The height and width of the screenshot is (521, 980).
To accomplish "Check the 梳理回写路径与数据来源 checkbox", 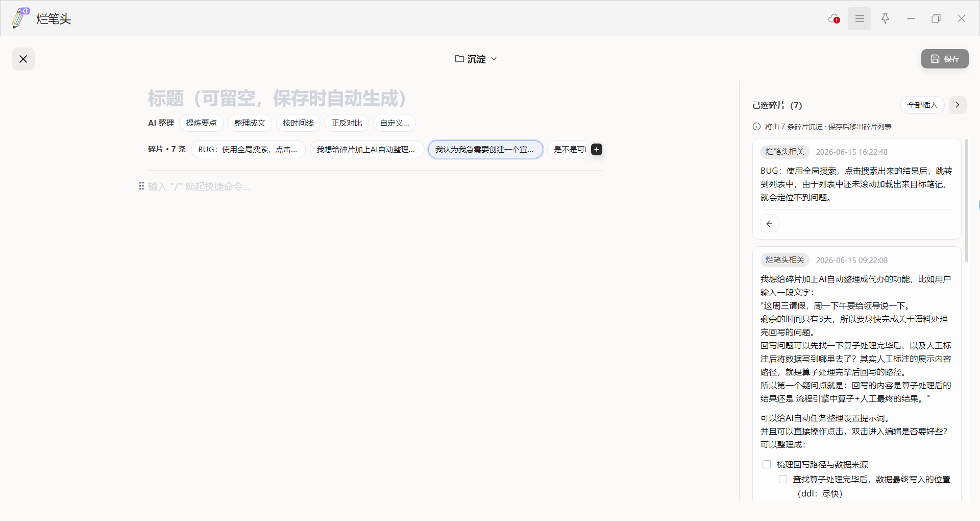I will 766,464.
